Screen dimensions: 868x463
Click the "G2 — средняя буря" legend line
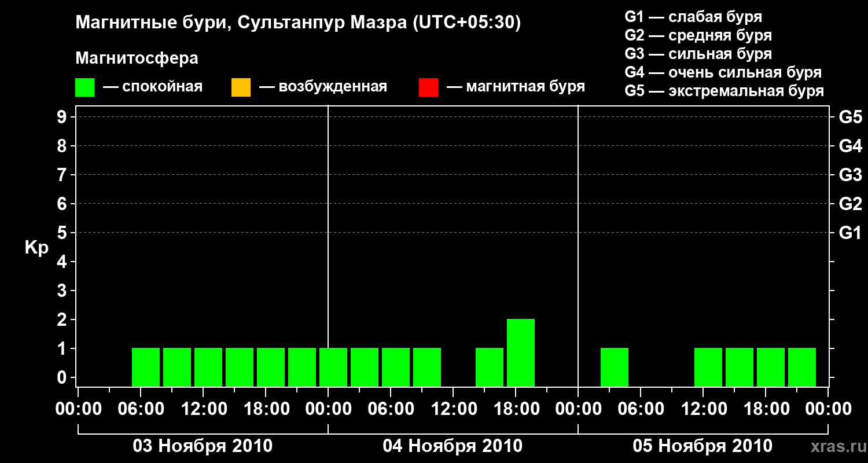click(x=698, y=35)
